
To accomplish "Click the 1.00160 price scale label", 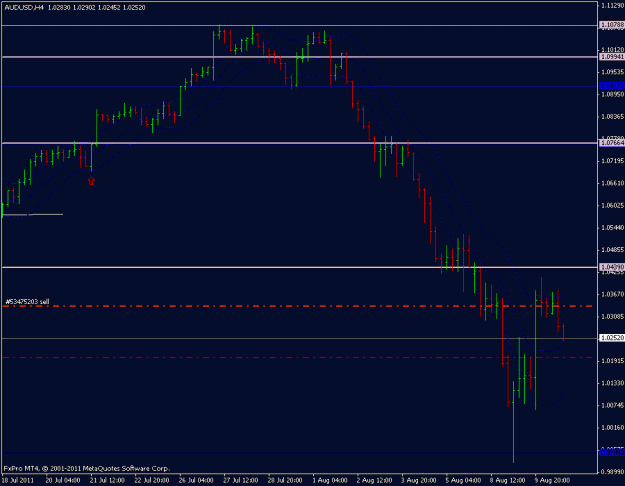I will [x=613, y=428].
